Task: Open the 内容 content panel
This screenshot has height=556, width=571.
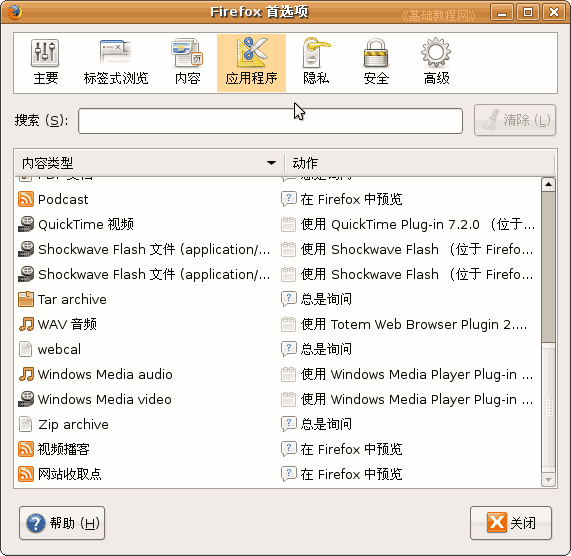Action: 187,62
